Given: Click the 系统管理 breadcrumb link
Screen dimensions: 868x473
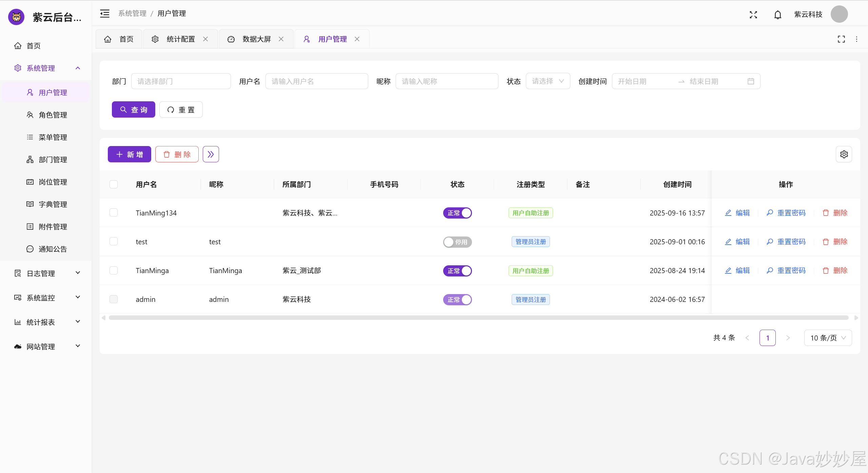Looking at the screenshot, I should [x=132, y=14].
